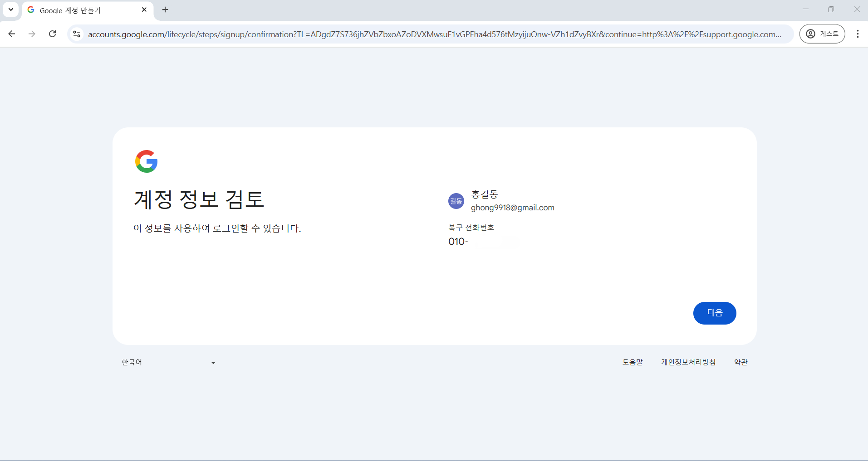The image size is (868, 461).
Task: Open the 개인정보처리방침 link
Action: (x=688, y=362)
